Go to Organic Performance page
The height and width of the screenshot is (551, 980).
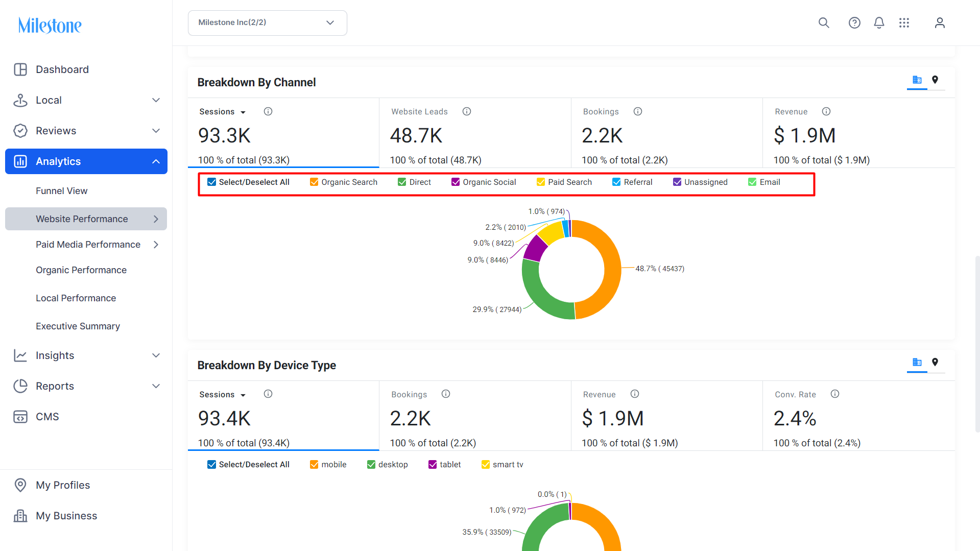point(81,270)
